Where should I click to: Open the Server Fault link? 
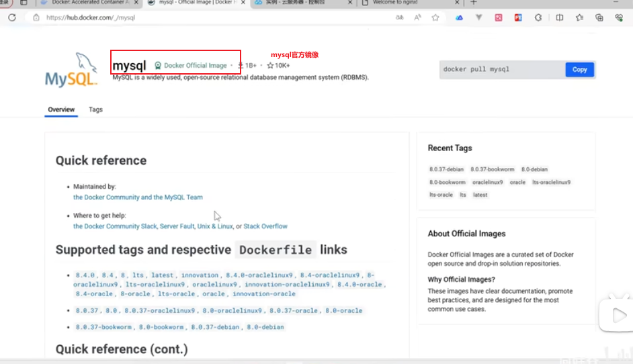(177, 226)
